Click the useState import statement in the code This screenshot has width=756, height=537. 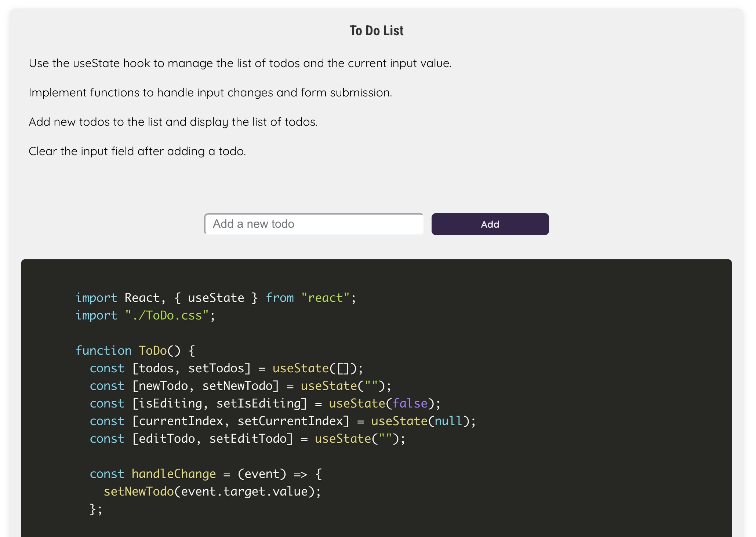pyautogui.click(x=216, y=297)
